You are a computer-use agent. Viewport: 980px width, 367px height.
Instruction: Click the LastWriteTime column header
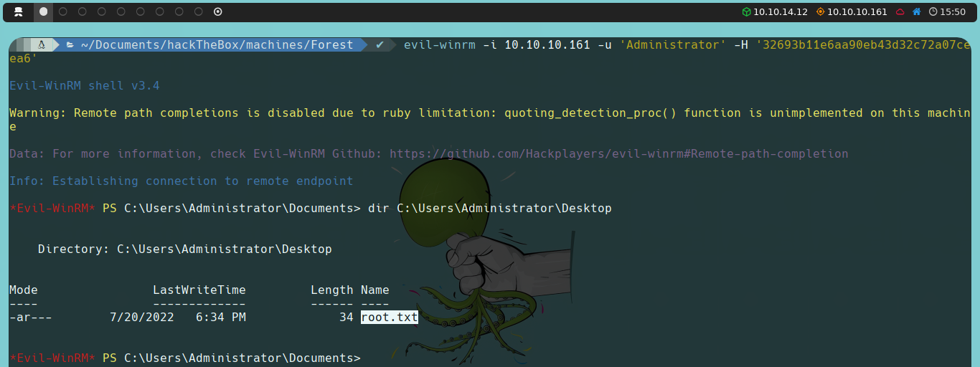(x=199, y=290)
